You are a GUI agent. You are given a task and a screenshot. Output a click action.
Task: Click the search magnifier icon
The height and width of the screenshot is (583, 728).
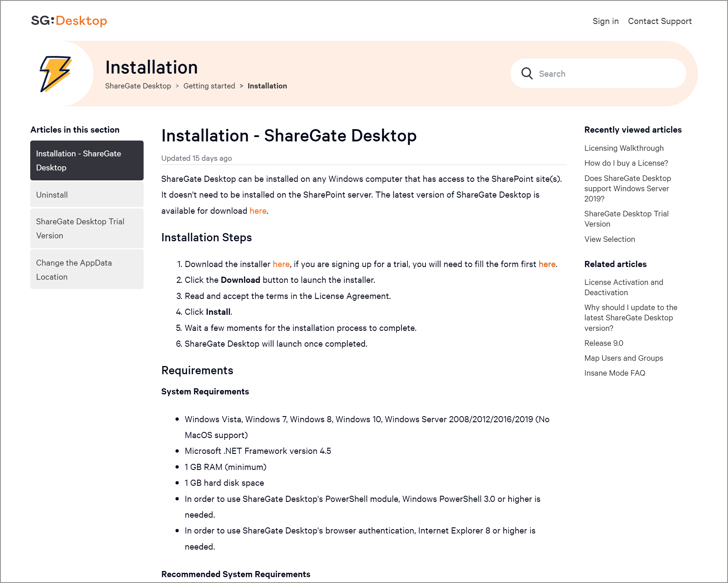[527, 73]
